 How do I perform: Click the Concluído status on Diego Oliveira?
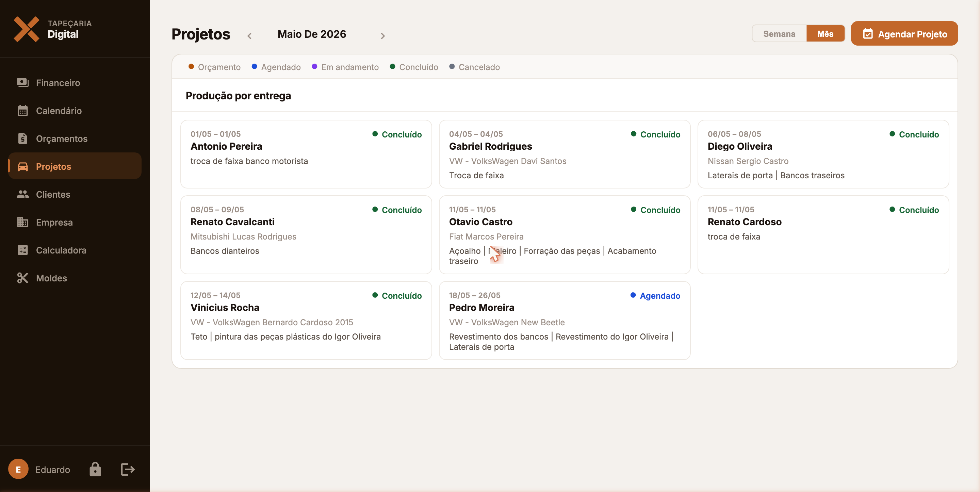[x=914, y=134]
